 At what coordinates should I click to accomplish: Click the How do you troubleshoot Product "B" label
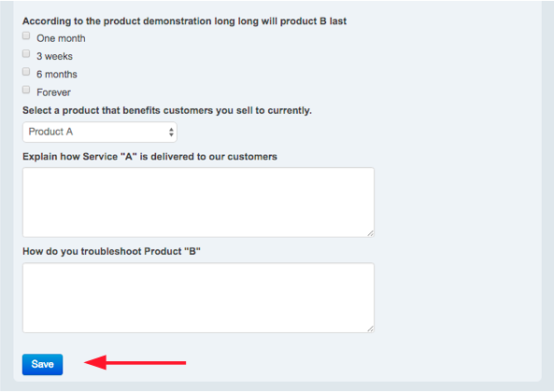click(111, 251)
